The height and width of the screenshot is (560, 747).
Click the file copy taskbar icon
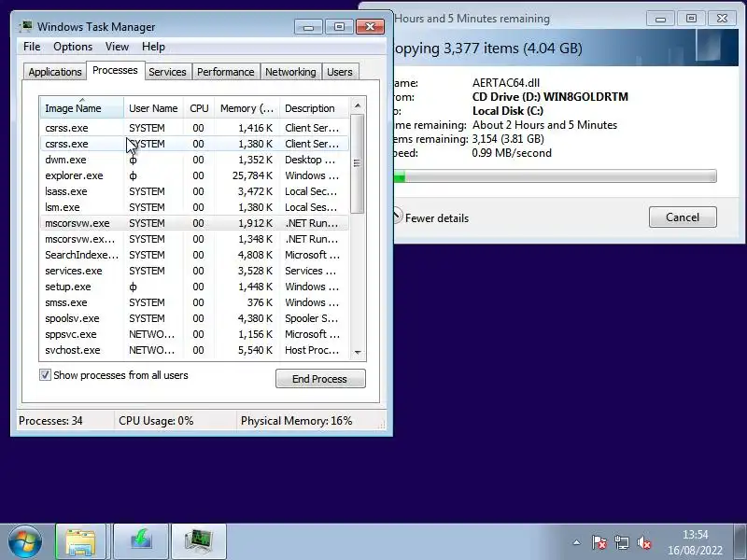click(x=141, y=541)
